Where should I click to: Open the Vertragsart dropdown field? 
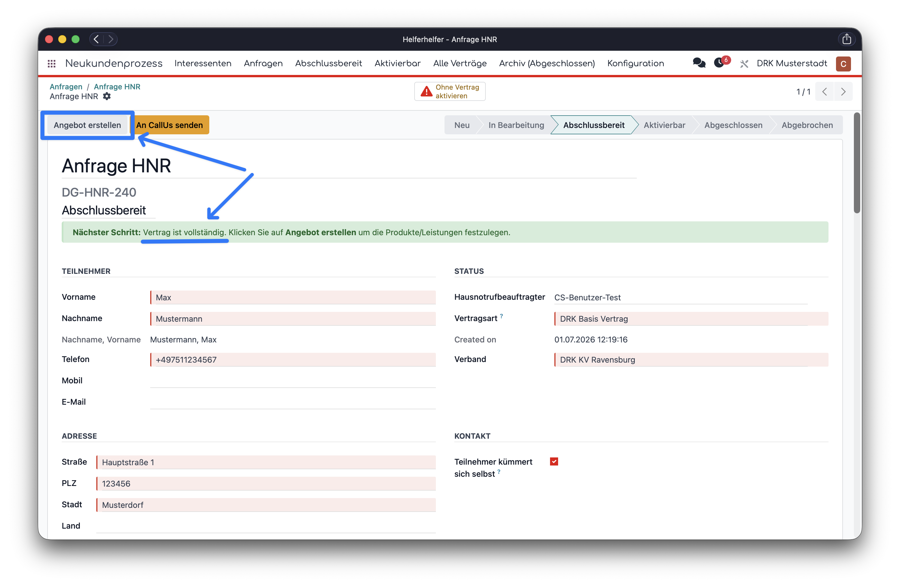tap(691, 318)
